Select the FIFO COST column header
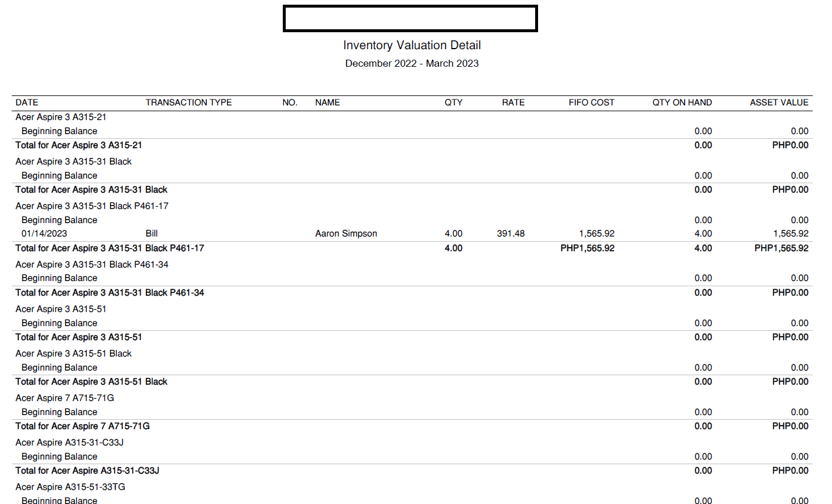The image size is (832, 504). (x=591, y=102)
